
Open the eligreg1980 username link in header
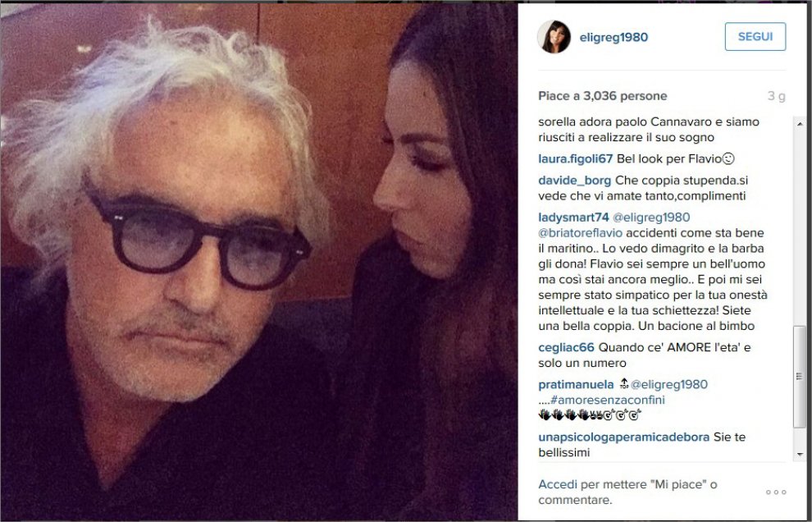[614, 37]
